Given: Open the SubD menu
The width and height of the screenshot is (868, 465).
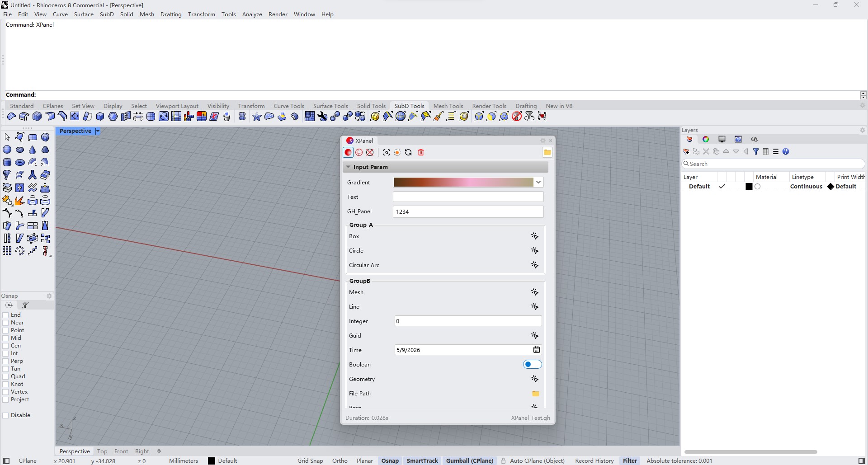Looking at the screenshot, I should 107,14.
